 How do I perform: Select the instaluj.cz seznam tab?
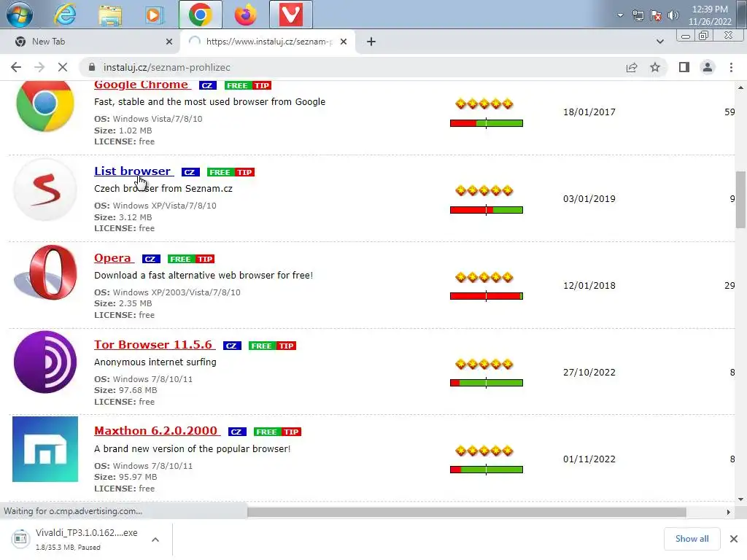[268, 42]
